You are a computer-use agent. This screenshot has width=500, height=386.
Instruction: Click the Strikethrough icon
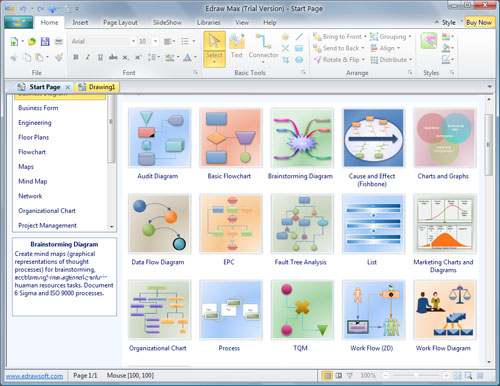click(113, 57)
